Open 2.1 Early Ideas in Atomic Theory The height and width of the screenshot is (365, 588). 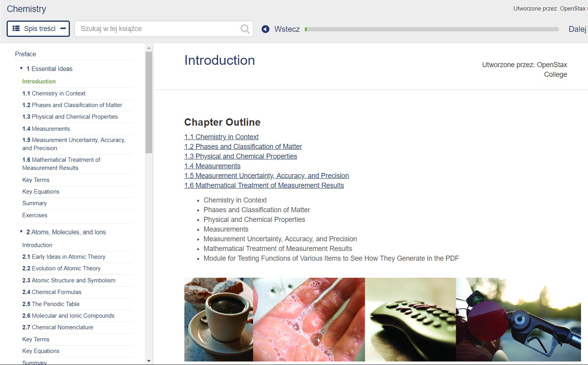[64, 257]
